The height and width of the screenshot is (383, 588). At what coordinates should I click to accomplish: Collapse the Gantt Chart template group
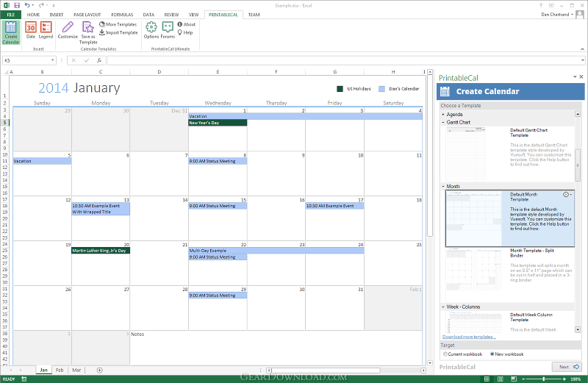coord(443,123)
